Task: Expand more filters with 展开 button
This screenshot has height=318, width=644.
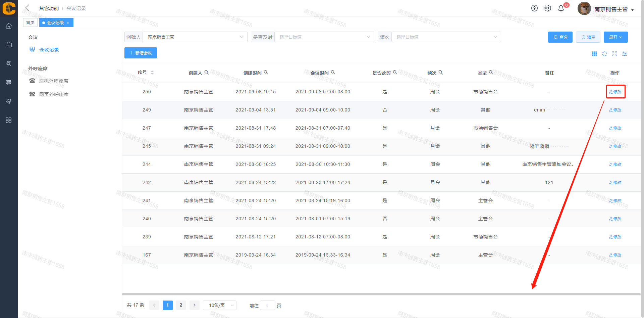Action: pos(615,37)
